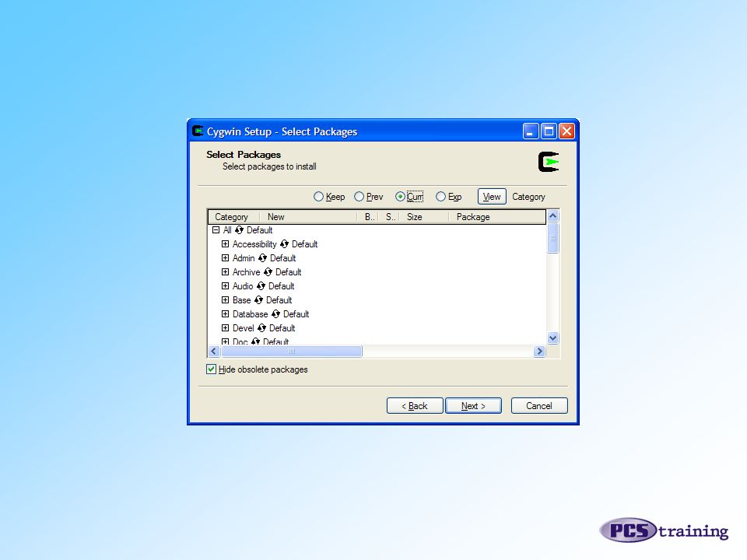Viewport: 747px width, 560px height.
Task: Click the vertical scrollbar down arrow
Action: tap(552, 338)
